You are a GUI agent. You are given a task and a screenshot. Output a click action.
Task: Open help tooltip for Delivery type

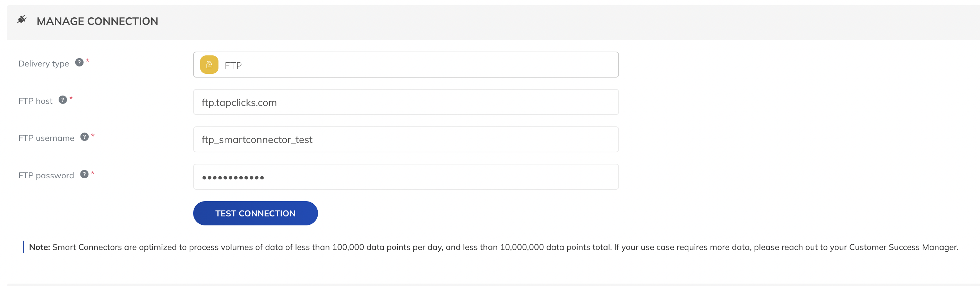79,62
